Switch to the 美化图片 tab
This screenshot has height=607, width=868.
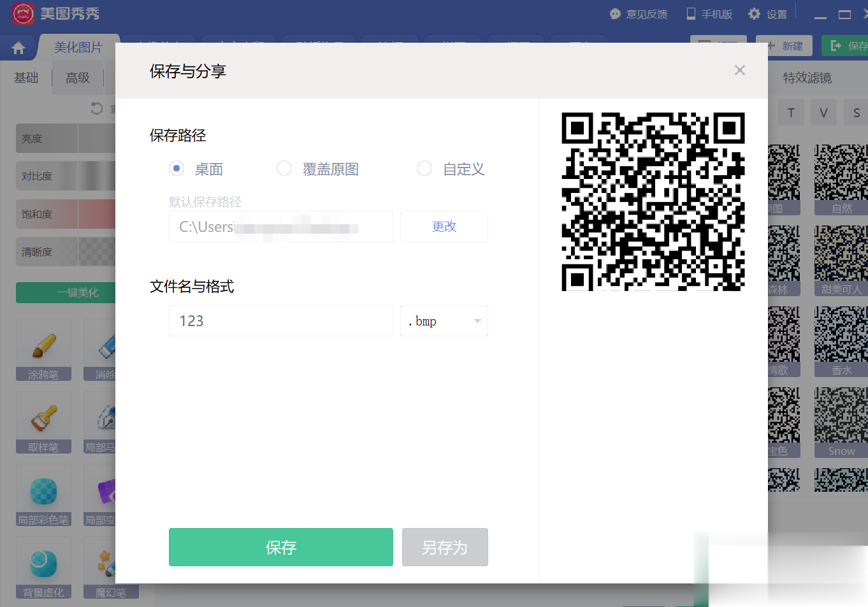click(78, 47)
